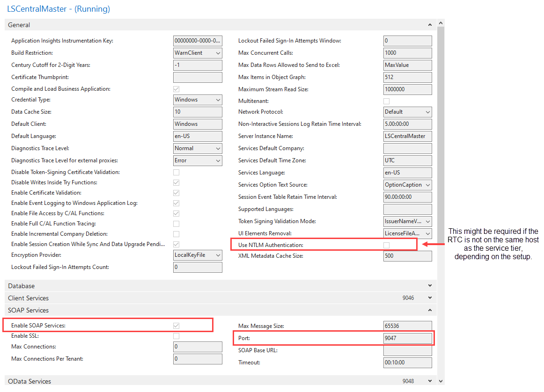Viewport: 544px width, 392px height.
Task: Toggle the Multitenant checkbox
Action: 387,101
